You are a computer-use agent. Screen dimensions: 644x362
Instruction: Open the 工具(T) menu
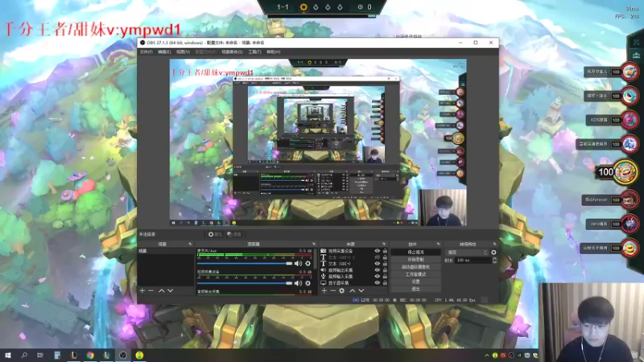(x=254, y=52)
